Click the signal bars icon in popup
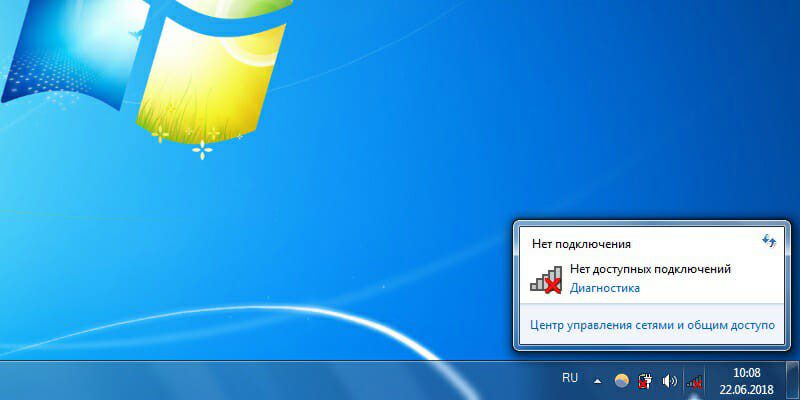The height and width of the screenshot is (400, 800). point(546,280)
